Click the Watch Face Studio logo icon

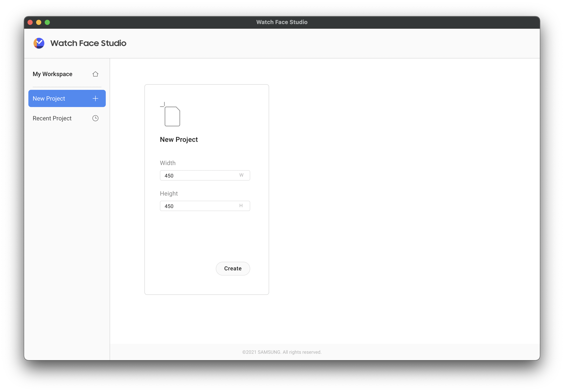coord(39,43)
